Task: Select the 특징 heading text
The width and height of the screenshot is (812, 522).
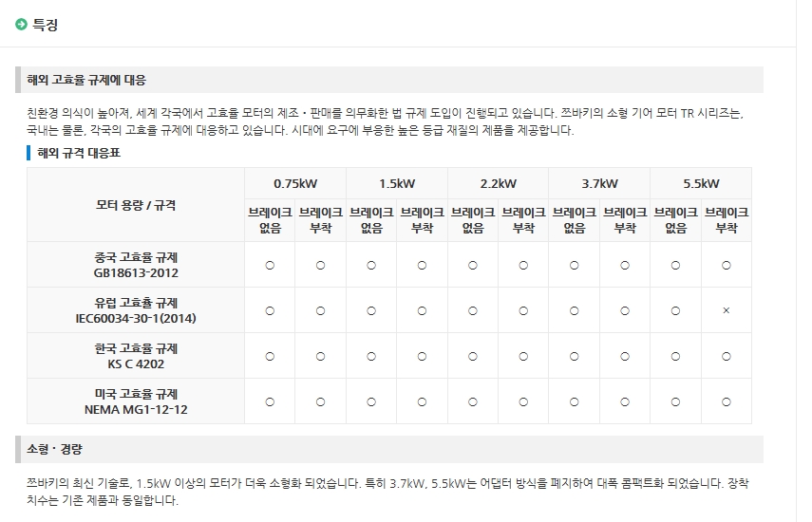Action: pos(46,25)
